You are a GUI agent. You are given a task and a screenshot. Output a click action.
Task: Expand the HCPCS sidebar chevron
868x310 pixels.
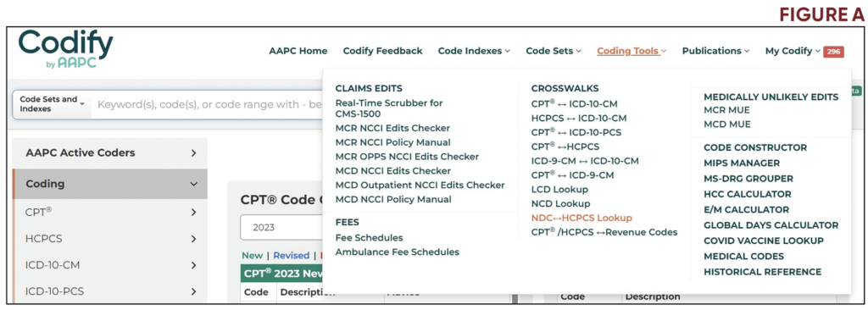(x=193, y=239)
